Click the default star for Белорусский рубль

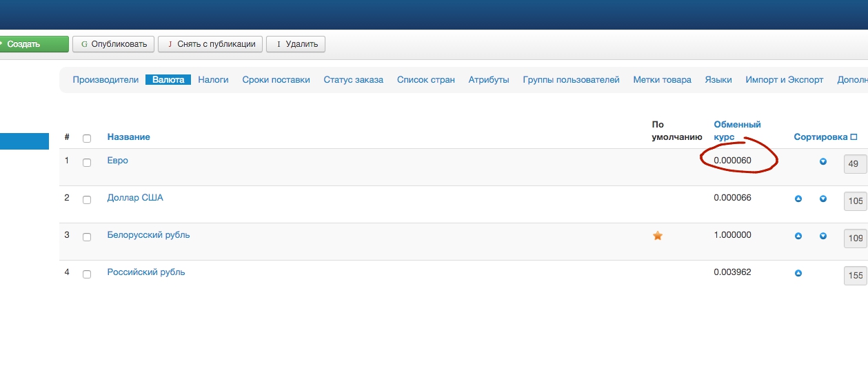tap(658, 236)
